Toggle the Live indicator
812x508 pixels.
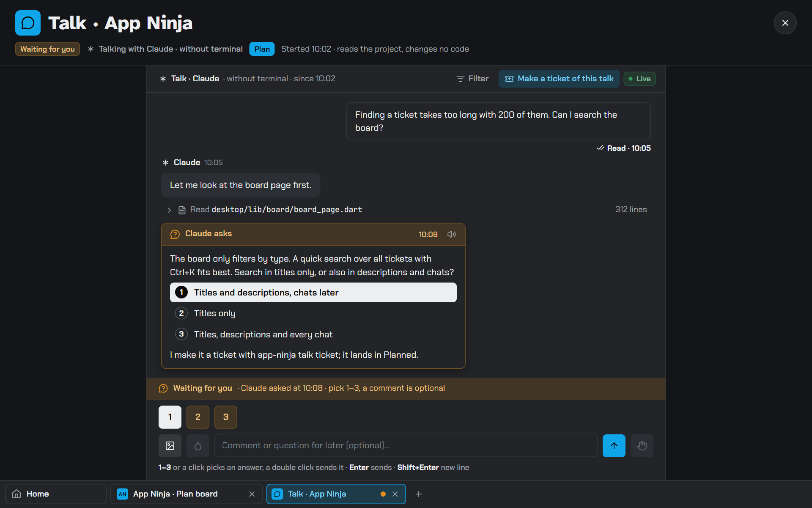(639, 79)
